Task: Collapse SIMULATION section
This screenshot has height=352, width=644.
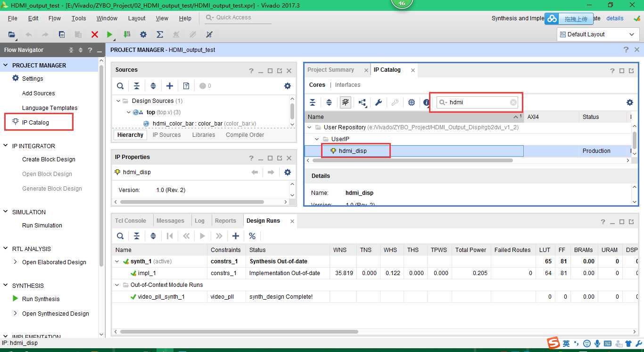Action: [6, 212]
